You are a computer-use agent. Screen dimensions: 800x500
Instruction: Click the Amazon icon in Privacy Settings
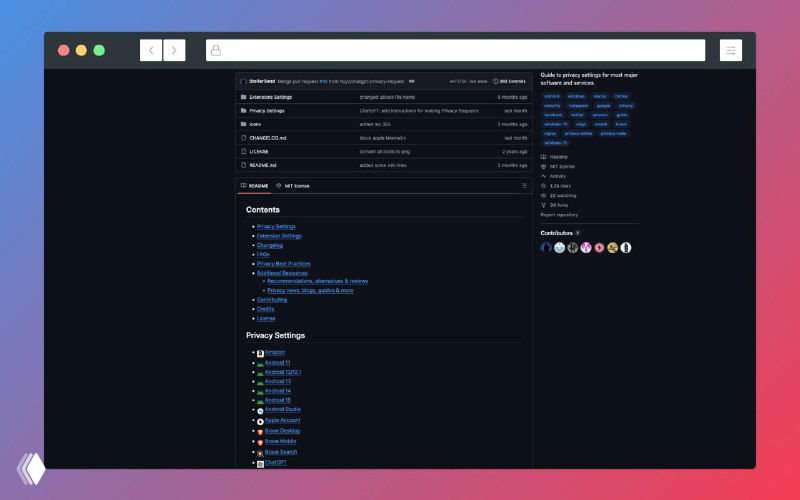[260, 353]
